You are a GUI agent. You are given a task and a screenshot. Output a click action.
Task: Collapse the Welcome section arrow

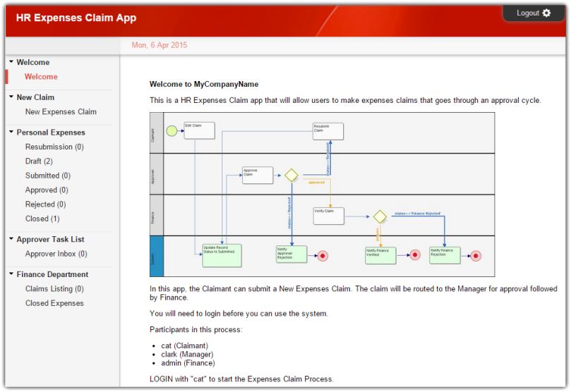pos(11,62)
